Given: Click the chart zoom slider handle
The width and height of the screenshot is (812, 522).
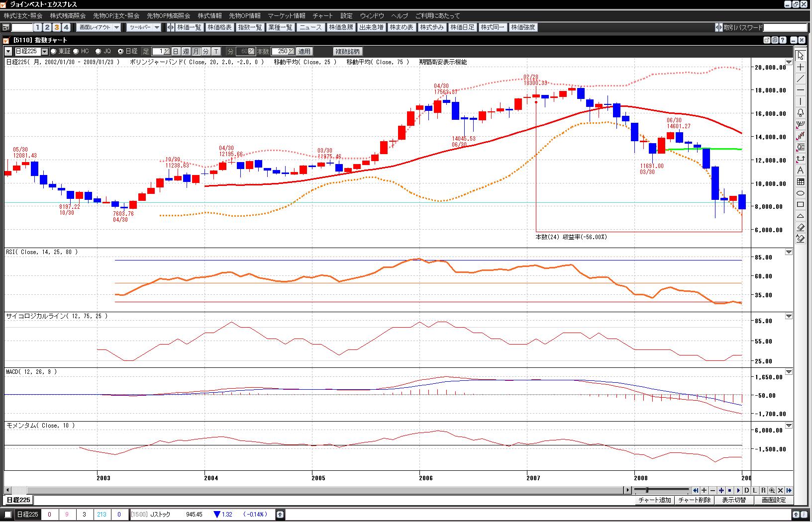Looking at the screenshot, I should [x=647, y=490].
